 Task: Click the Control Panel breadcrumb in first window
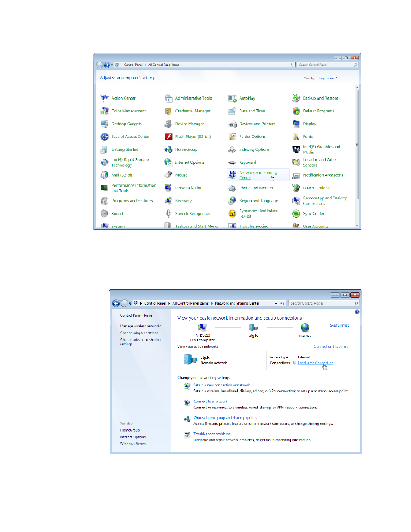[133, 65]
